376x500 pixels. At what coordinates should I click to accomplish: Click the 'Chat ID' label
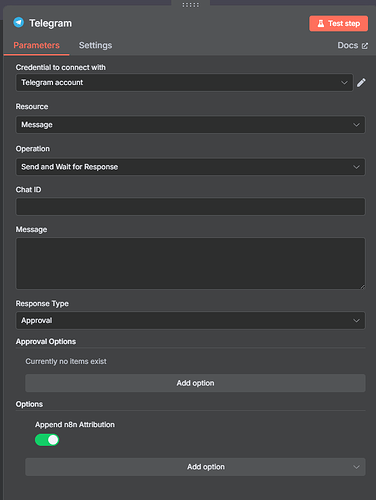28,190
